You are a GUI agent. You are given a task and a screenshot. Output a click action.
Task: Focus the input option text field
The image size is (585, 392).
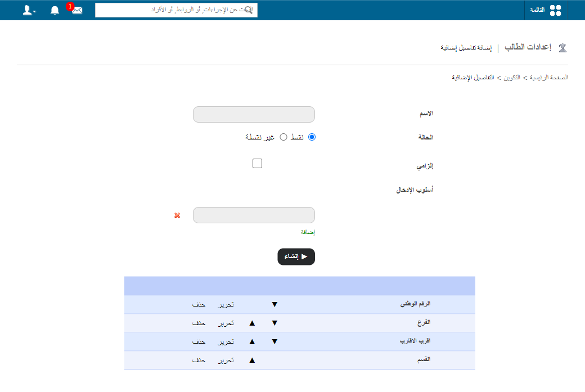pos(254,215)
